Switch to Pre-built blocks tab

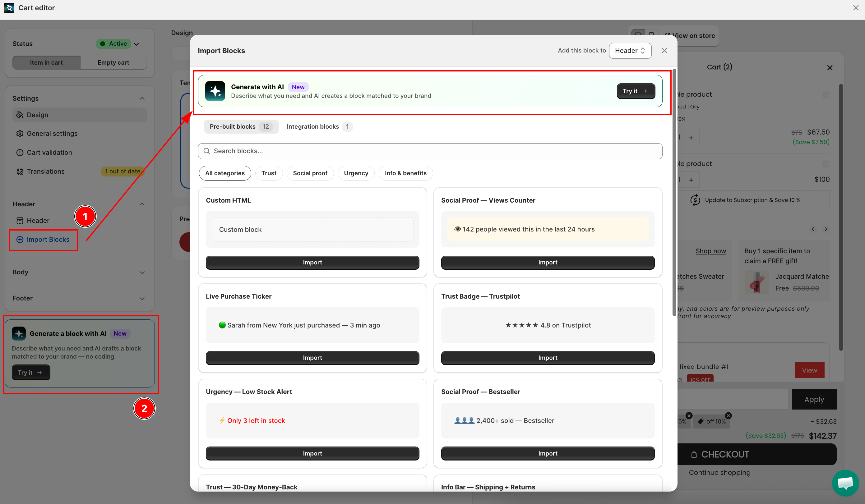(241, 126)
